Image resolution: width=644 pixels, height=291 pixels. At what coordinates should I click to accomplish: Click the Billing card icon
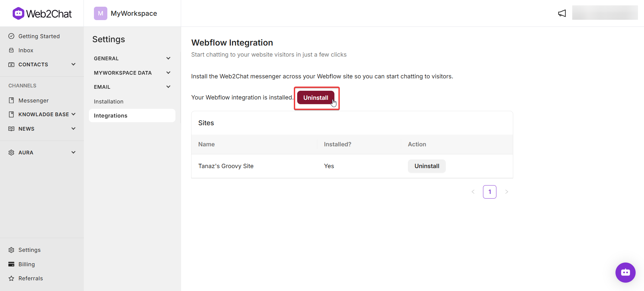[x=11, y=264]
